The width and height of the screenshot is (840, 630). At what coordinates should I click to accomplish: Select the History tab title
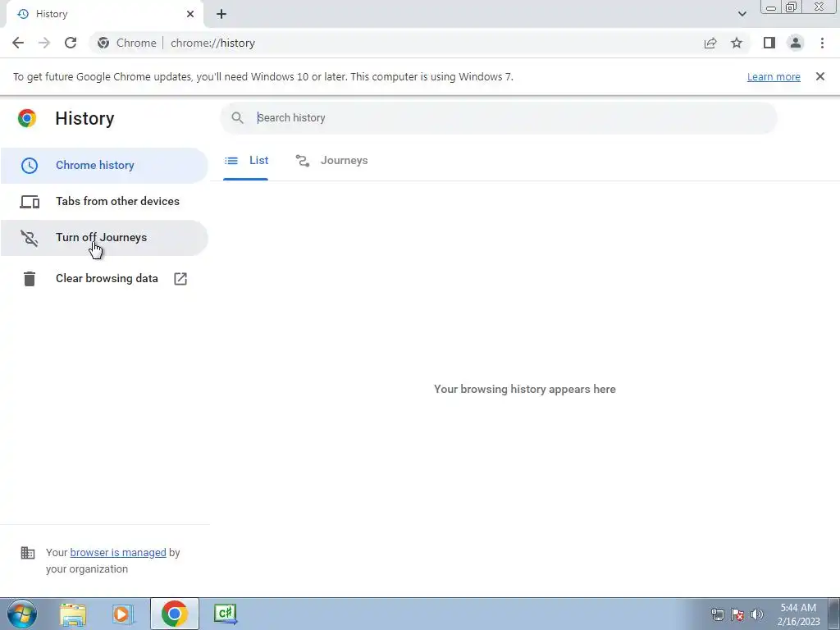[52, 14]
